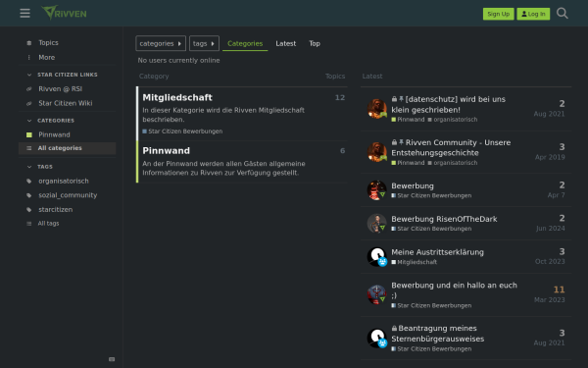The height and width of the screenshot is (368, 588).
Task: Open topic Bewerbung und ein hallo an euch
Action: coord(454,289)
